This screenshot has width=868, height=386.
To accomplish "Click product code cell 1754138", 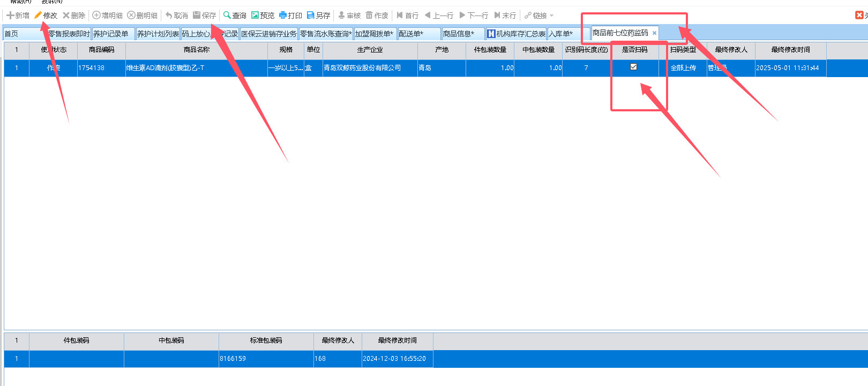I will point(102,68).
